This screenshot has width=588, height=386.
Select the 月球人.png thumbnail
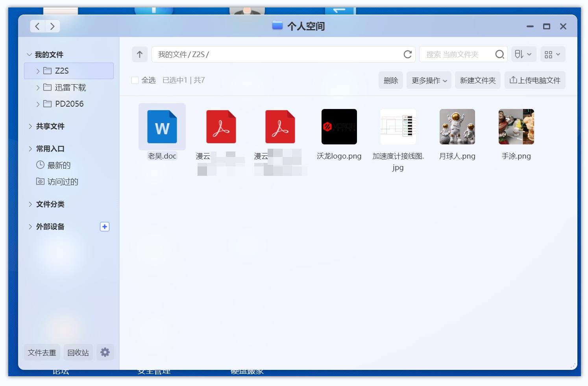pos(457,126)
